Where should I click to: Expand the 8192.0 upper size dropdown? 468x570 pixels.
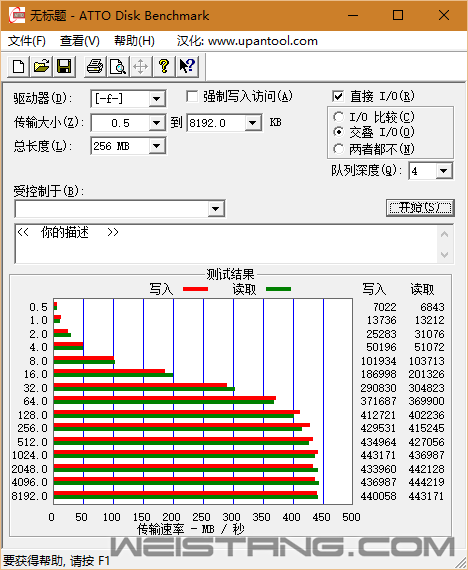click(252, 123)
